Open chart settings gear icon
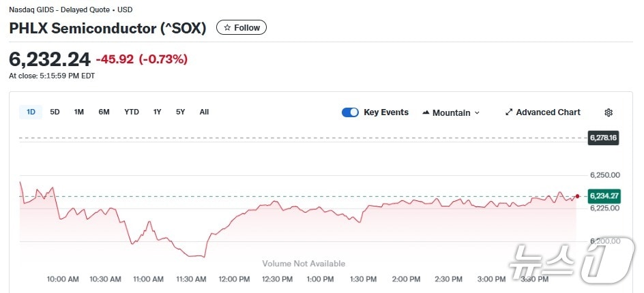644x293 pixels. click(x=609, y=112)
